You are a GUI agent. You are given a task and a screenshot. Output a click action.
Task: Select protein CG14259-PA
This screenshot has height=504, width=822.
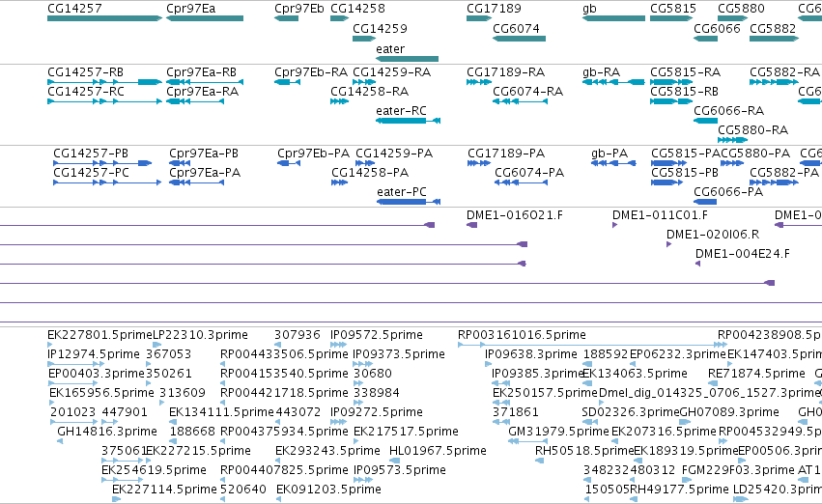point(365,163)
